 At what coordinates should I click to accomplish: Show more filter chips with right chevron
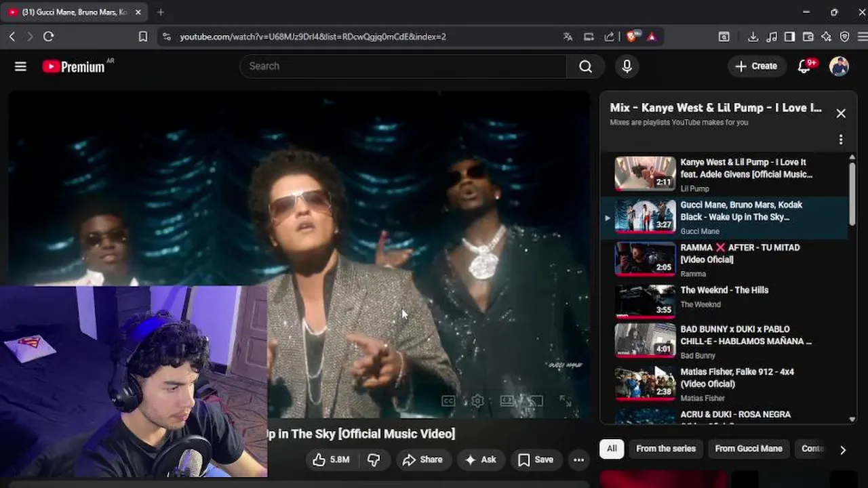(843, 449)
